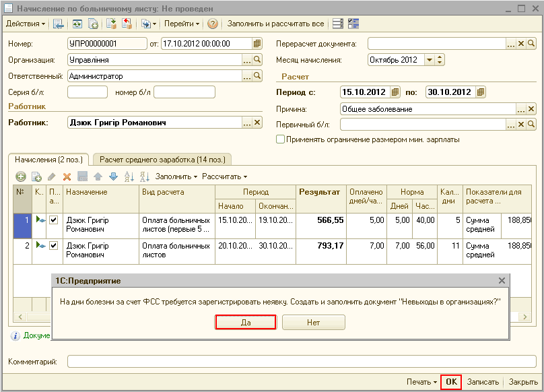Click the номер б/л input field
The width and height of the screenshot is (544, 392).
(x=184, y=92)
